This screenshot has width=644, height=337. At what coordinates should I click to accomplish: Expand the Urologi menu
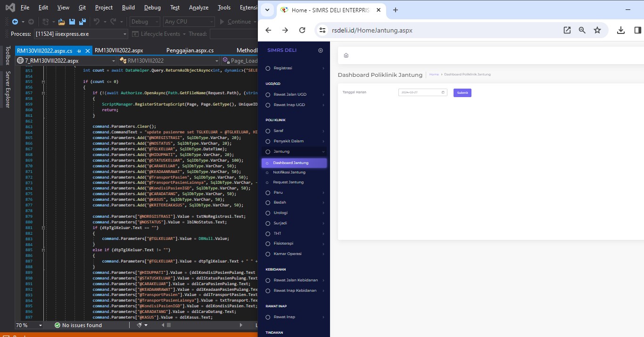tap(294, 213)
